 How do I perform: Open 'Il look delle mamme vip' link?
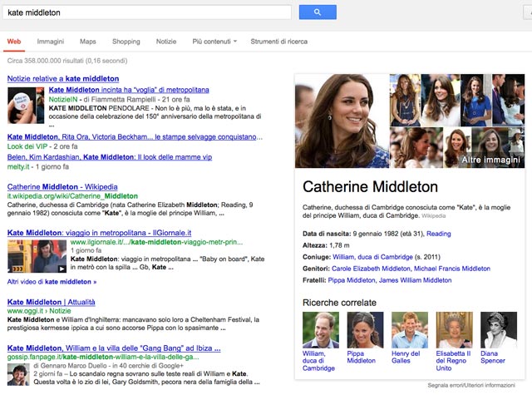[x=110, y=157]
